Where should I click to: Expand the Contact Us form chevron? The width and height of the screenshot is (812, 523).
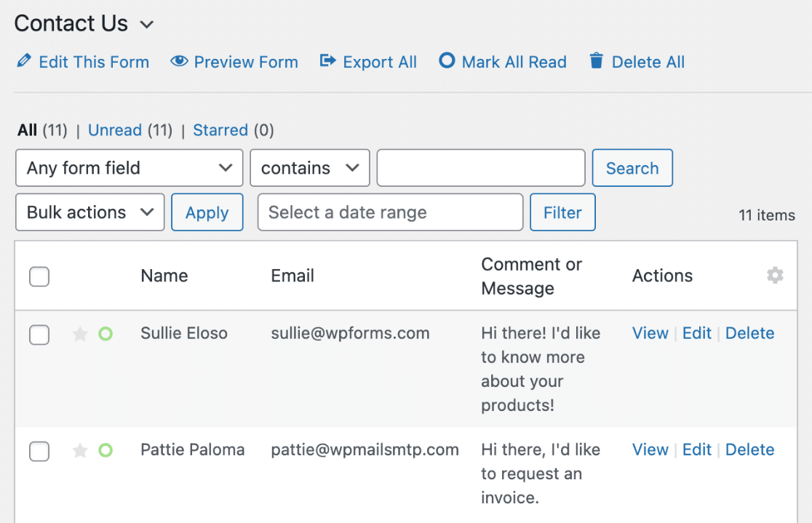point(147,25)
